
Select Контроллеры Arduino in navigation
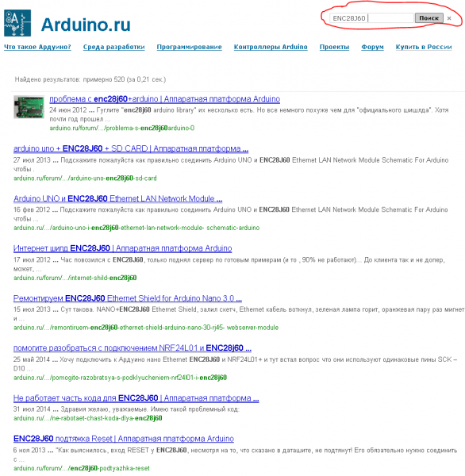[x=271, y=47]
